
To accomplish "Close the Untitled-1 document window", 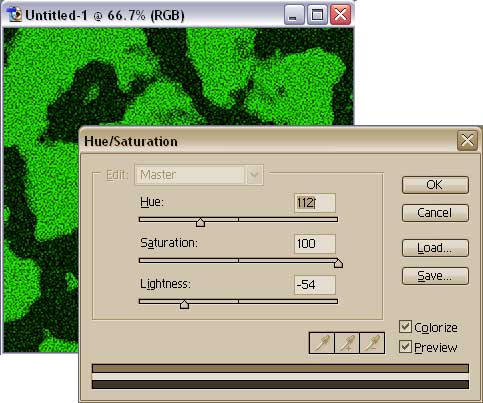I will tap(340, 15).
